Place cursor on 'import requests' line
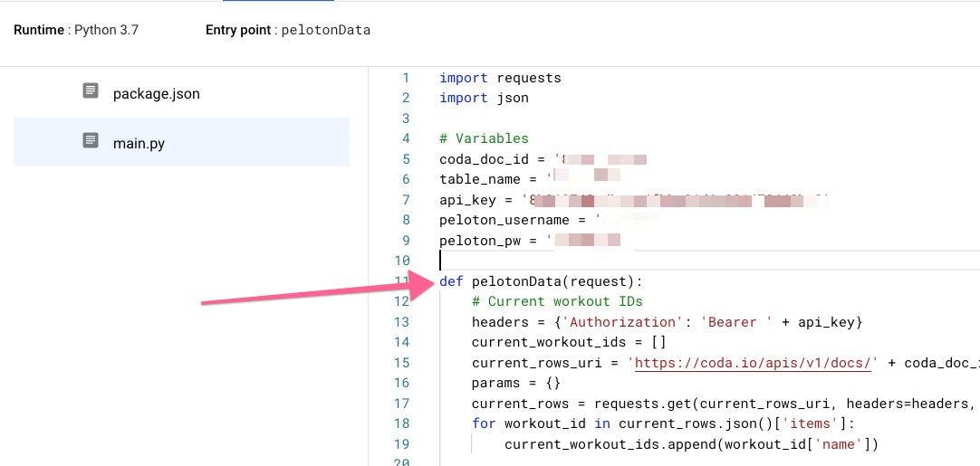The height and width of the screenshot is (466, 980). (x=500, y=78)
